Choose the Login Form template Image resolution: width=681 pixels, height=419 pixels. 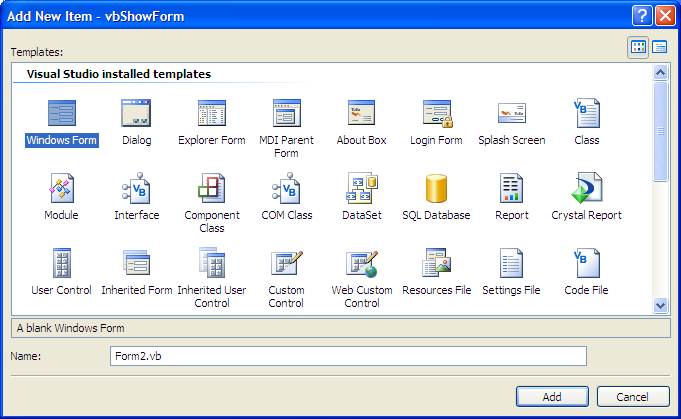click(x=436, y=113)
